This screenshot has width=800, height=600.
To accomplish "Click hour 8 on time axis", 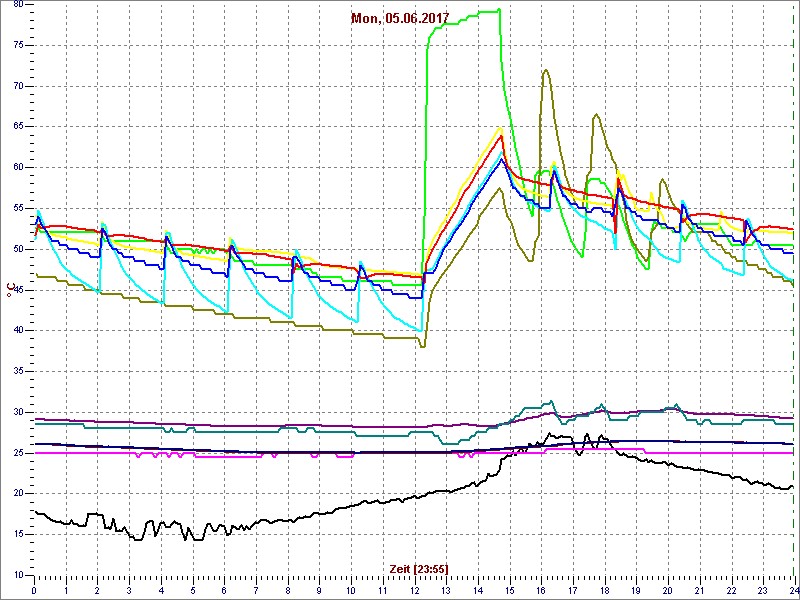I will pyautogui.click(x=287, y=590).
